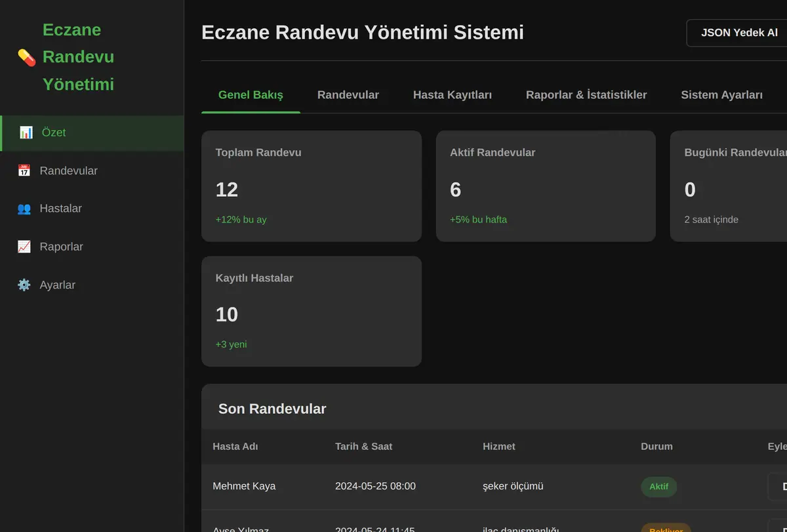The image size is (787, 532).
Task: Click the +12% bu ay text
Action: coord(241,220)
